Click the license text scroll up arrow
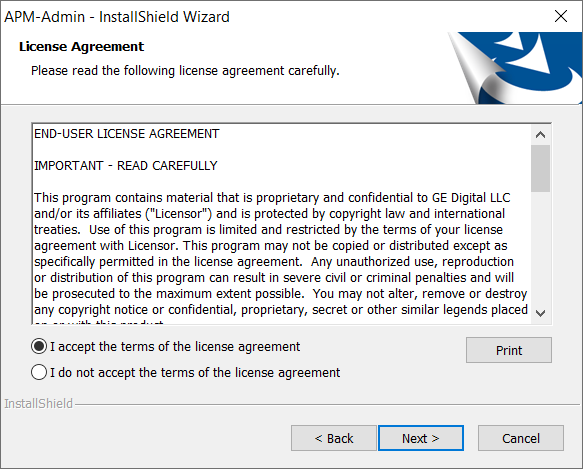This screenshot has height=469, width=583. 540,135
